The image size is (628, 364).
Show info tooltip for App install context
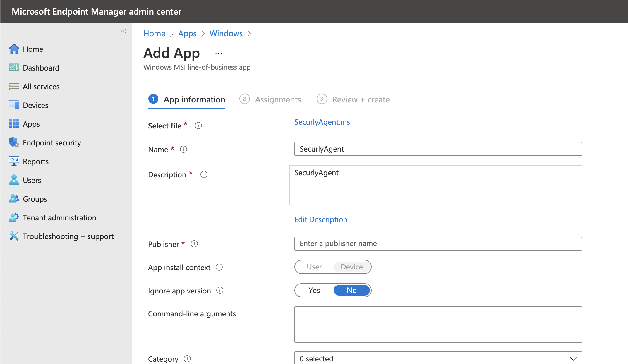(219, 267)
